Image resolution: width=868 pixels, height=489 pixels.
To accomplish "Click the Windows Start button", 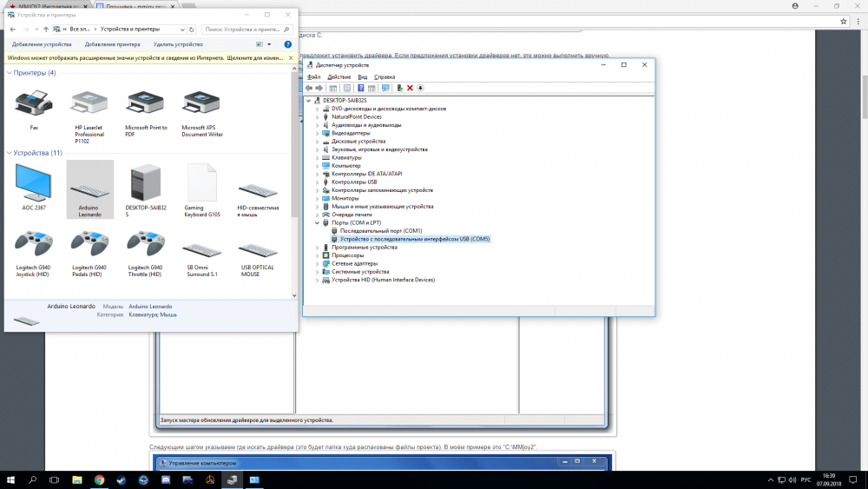I will click(10, 479).
